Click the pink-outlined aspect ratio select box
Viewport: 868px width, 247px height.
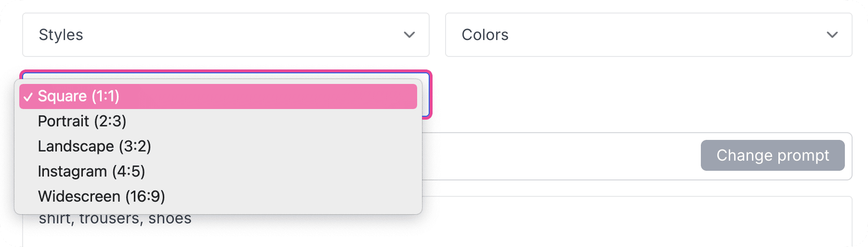427,95
